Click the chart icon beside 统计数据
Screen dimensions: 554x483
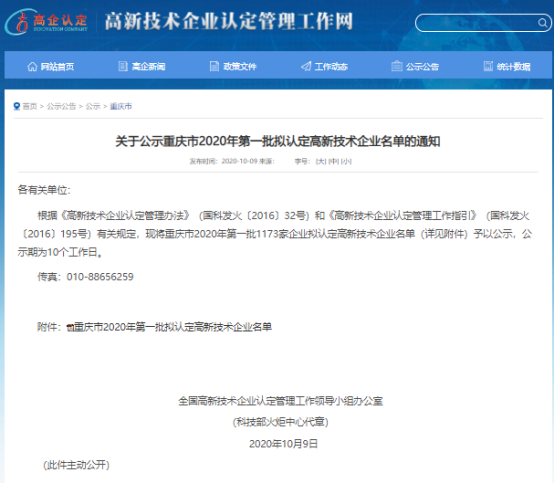coord(488,66)
